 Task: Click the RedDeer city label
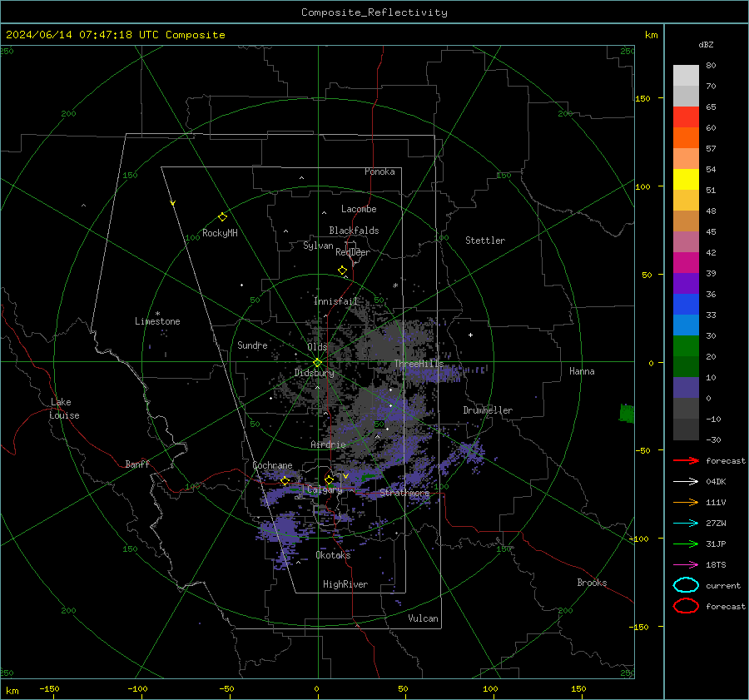353,252
